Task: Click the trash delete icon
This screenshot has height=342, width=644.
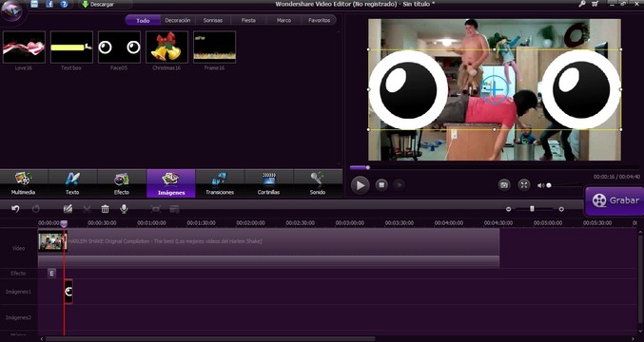Action: pos(106,209)
